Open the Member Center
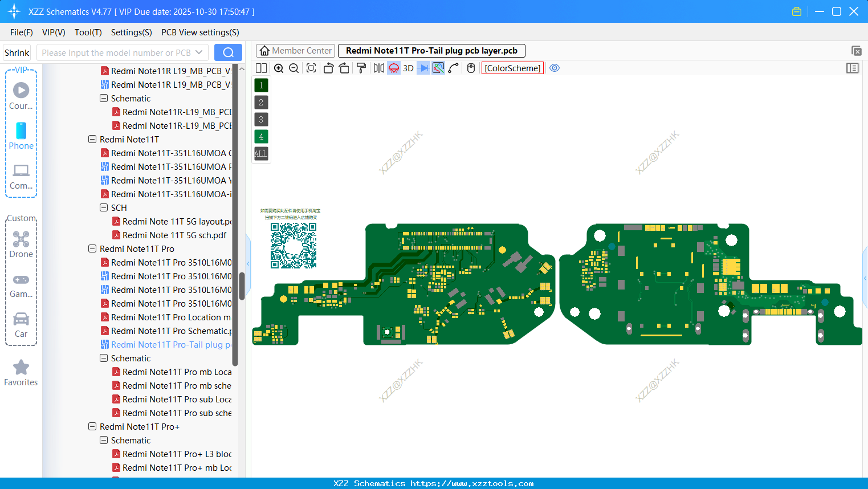 pyautogui.click(x=295, y=50)
